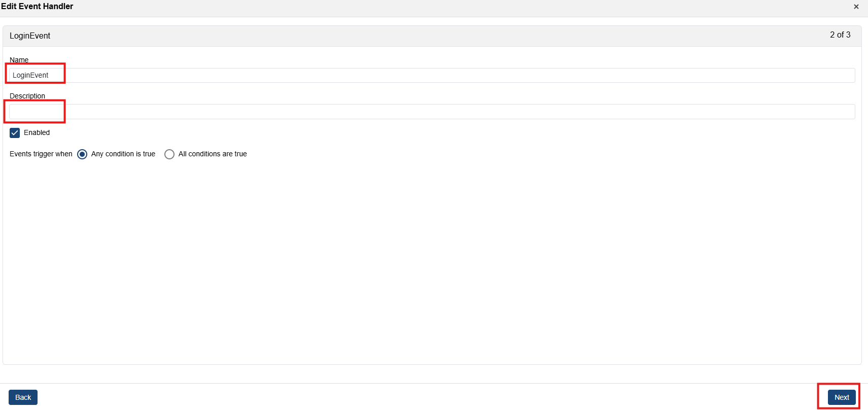Click the far right end of Description field
The height and width of the screenshot is (410, 868).
847,112
